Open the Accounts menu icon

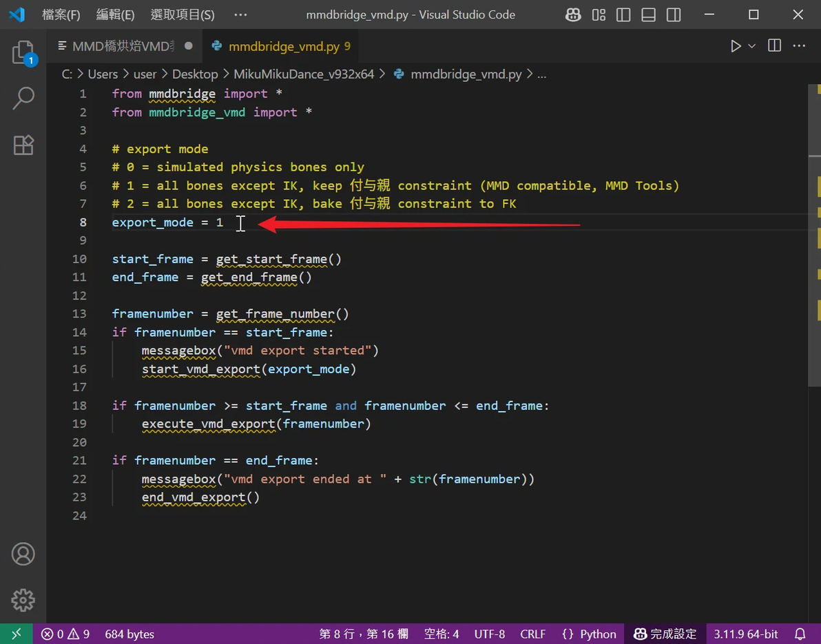click(23, 554)
